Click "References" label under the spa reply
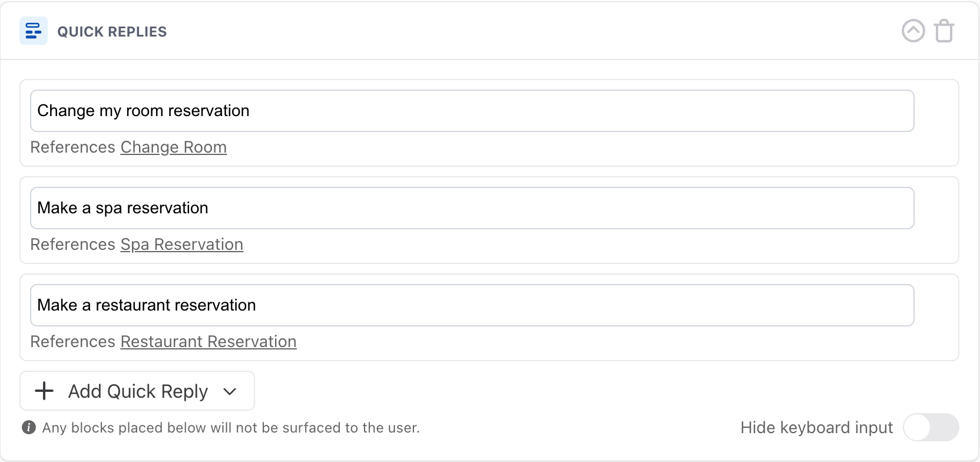Viewport: 980px width, 462px height. [x=73, y=245]
